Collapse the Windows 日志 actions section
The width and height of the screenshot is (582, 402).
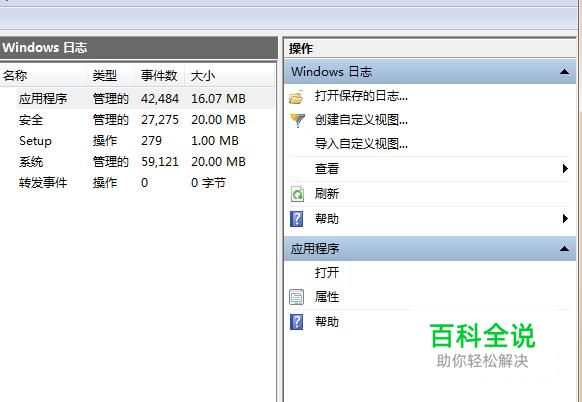tap(564, 72)
